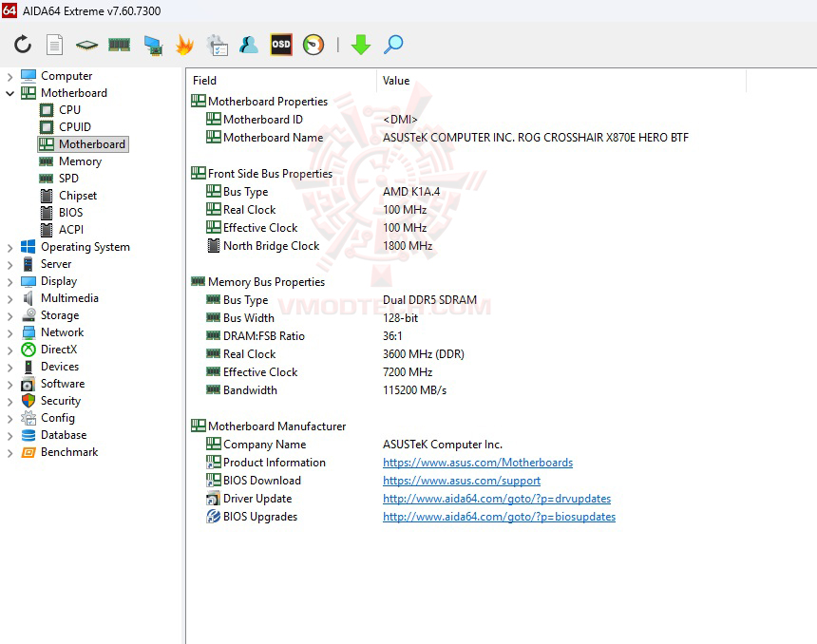Select the Motherboard Name row
This screenshot has width=817, height=644.
tap(448, 138)
